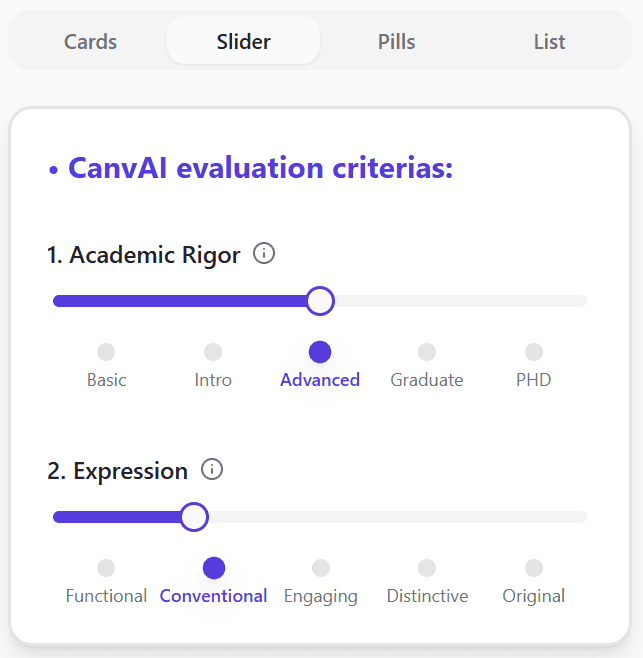The image size is (643, 658).
Task: Set Academic Rigor to Basic
Action: [106, 352]
